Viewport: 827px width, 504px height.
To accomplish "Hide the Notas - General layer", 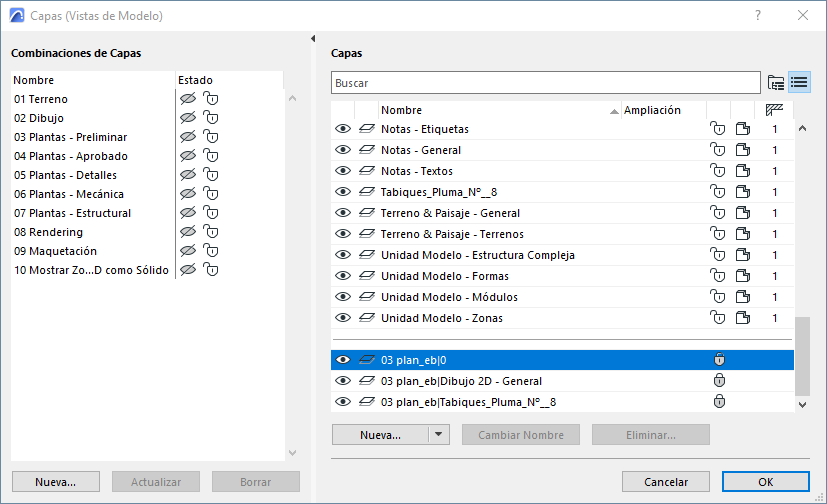I will point(343,150).
